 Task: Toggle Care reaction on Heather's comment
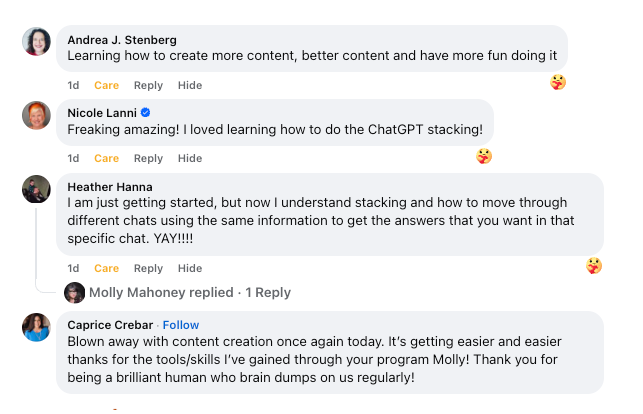point(107,268)
